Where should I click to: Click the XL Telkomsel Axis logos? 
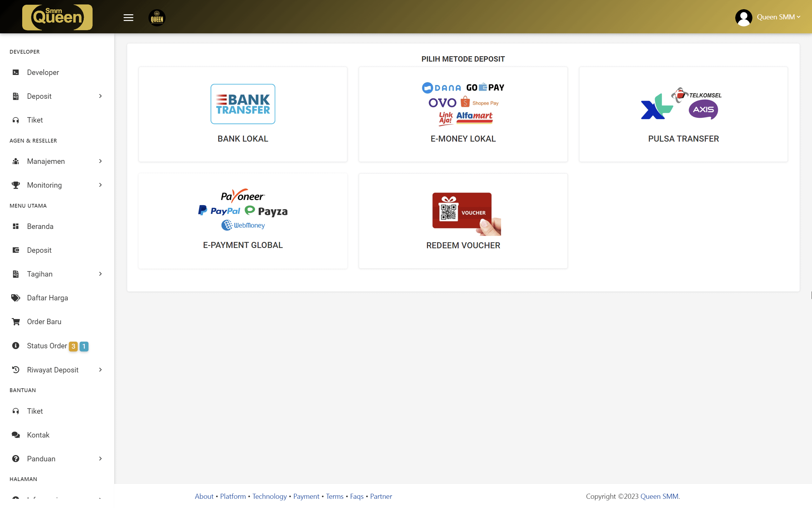click(681, 104)
